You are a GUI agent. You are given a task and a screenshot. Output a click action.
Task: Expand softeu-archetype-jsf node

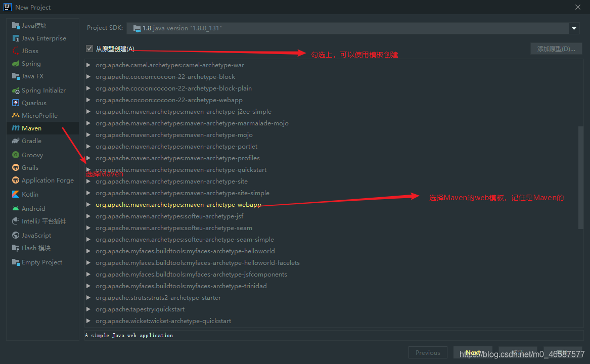88,216
